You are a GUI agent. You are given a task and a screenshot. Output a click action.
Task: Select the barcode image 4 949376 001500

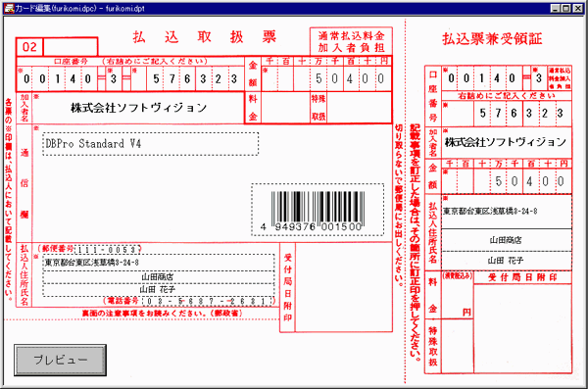318,210
